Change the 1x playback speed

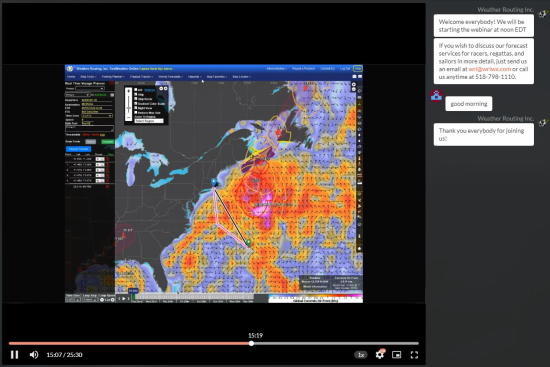tap(361, 355)
